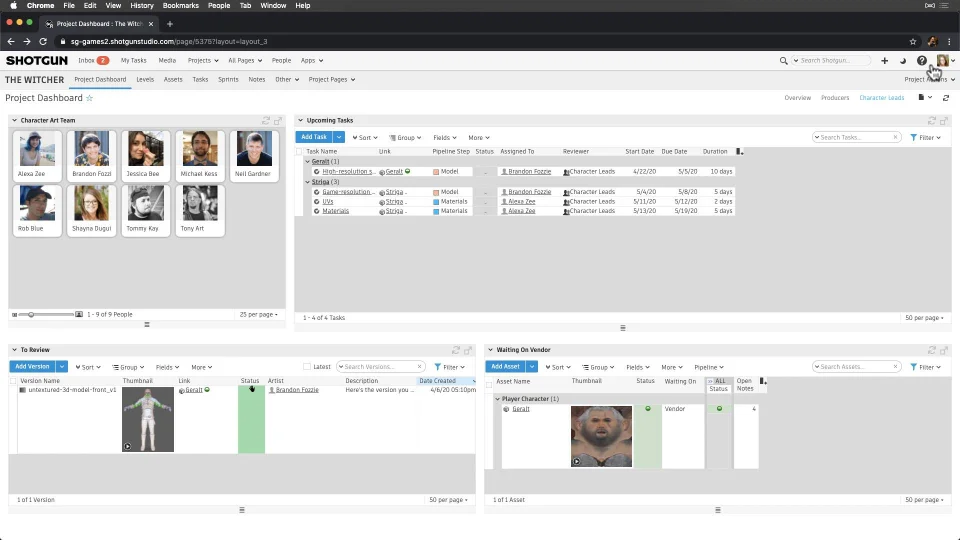The height and width of the screenshot is (540, 960).
Task: Click add column icon in Upcoming Tasks
Action: pos(740,151)
